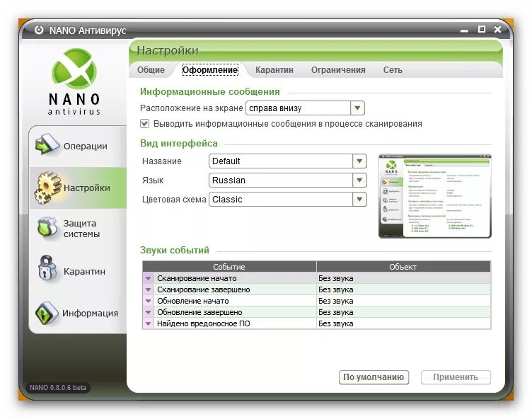532x419 pixels.
Task: Click Без звука for Обновление завершено
Action: (335, 312)
